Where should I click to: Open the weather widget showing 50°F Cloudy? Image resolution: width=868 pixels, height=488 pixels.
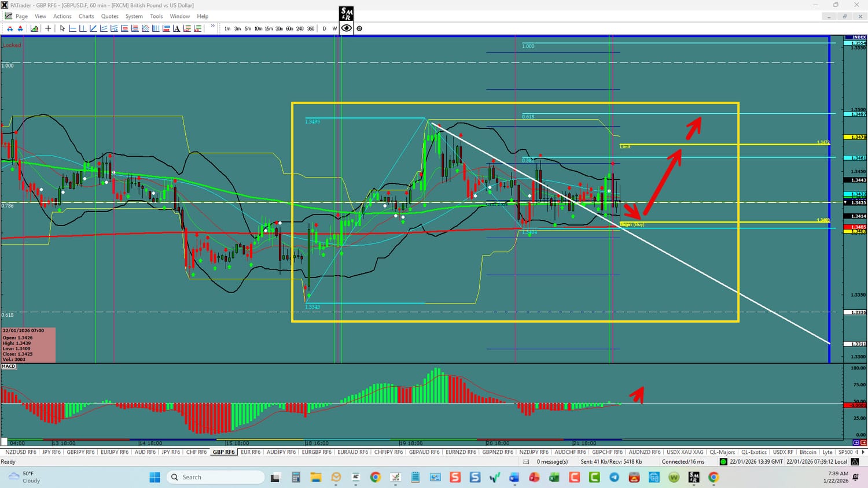click(24, 477)
